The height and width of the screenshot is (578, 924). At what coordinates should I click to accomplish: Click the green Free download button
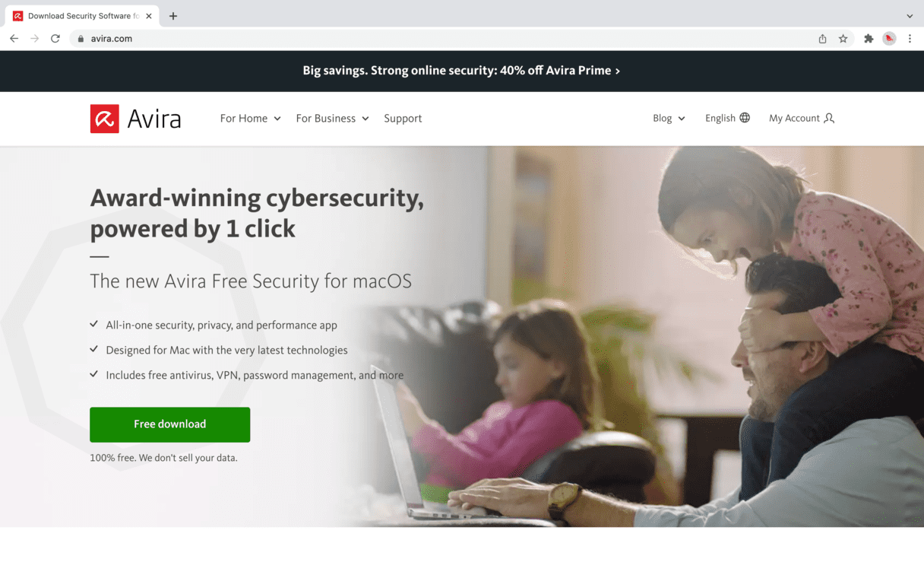coord(170,424)
